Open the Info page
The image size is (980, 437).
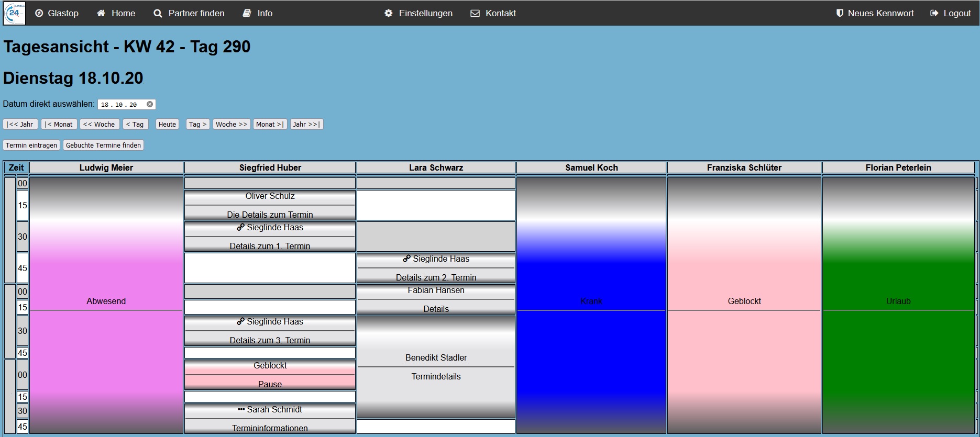(257, 13)
